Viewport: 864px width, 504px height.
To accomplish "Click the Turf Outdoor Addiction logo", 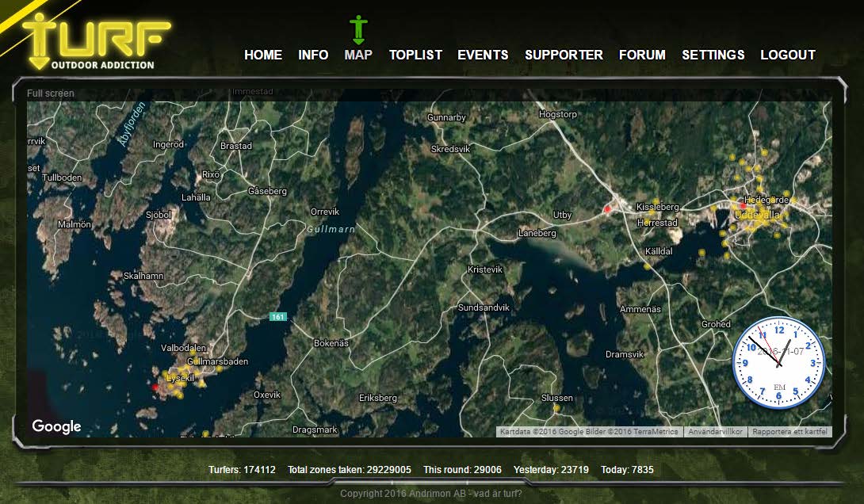I will click(97, 42).
